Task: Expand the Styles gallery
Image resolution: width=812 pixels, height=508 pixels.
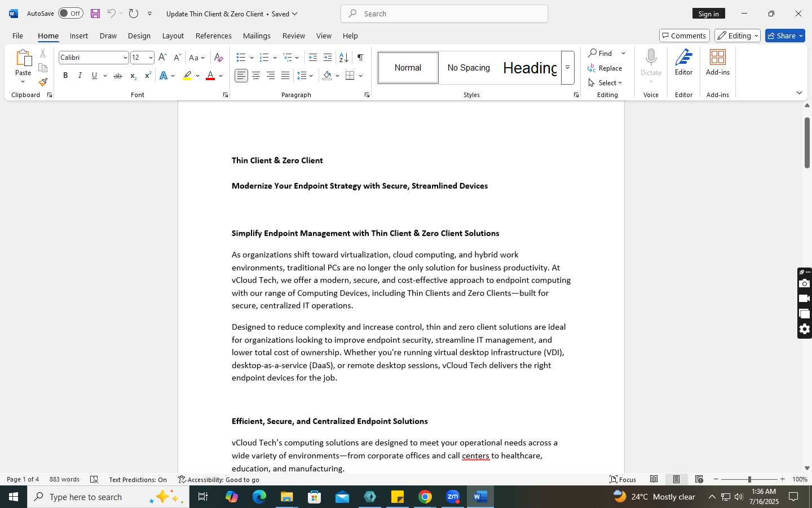Action: pyautogui.click(x=568, y=68)
